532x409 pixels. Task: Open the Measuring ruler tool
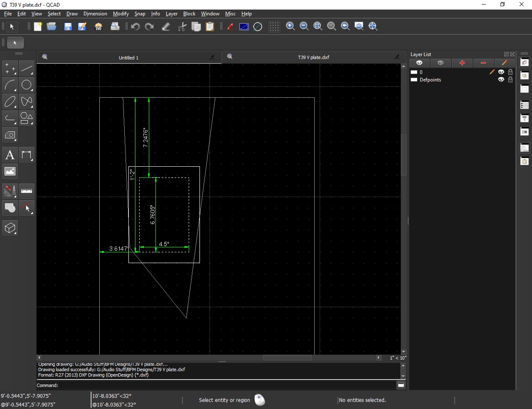coord(27,191)
